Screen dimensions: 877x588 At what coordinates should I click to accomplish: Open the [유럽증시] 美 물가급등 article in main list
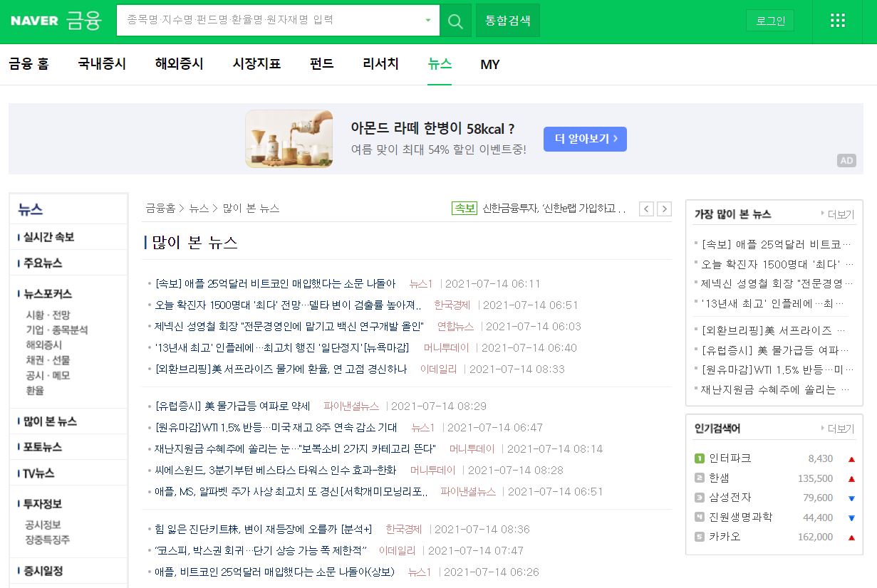pyautogui.click(x=233, y=406)
